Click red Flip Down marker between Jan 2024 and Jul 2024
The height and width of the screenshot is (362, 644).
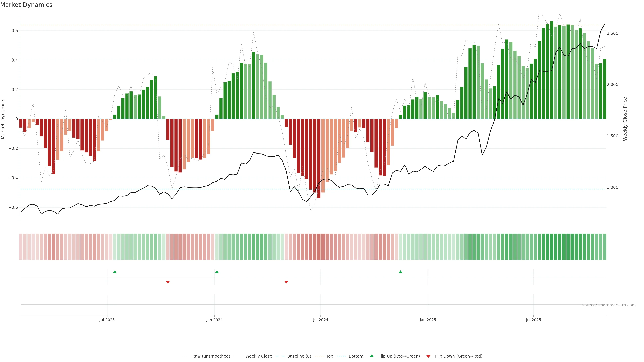point(286,282)
